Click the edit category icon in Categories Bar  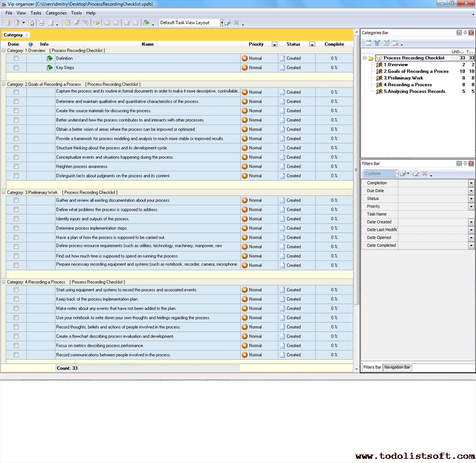(386, 43)
